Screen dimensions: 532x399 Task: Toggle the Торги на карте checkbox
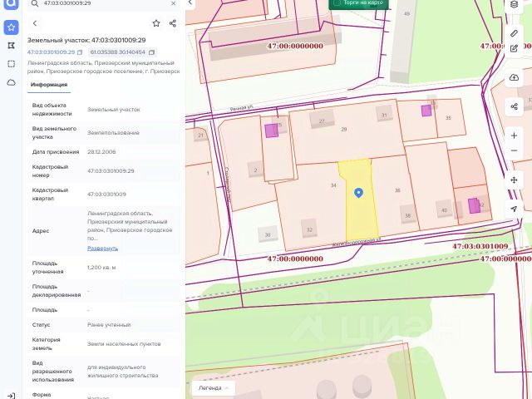(337, 2)
